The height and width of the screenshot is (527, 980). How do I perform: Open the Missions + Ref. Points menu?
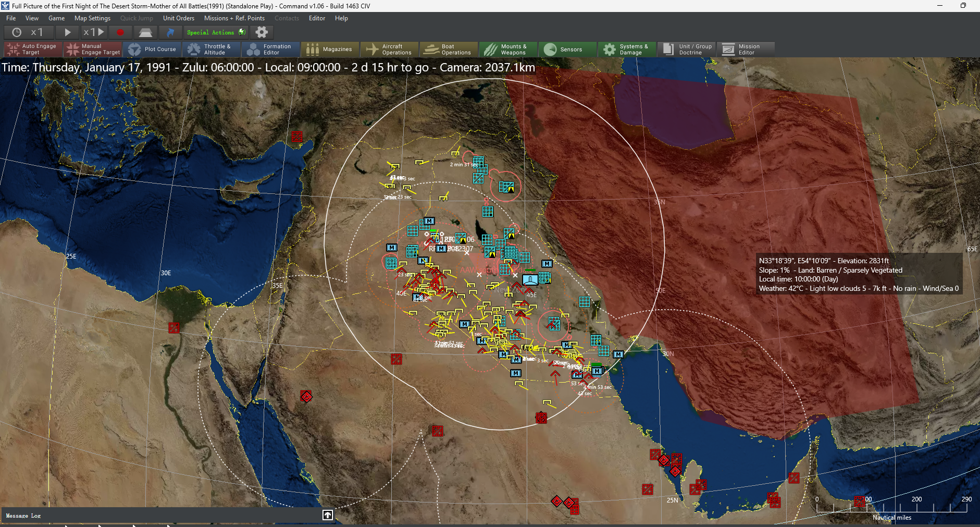[234, 18]
